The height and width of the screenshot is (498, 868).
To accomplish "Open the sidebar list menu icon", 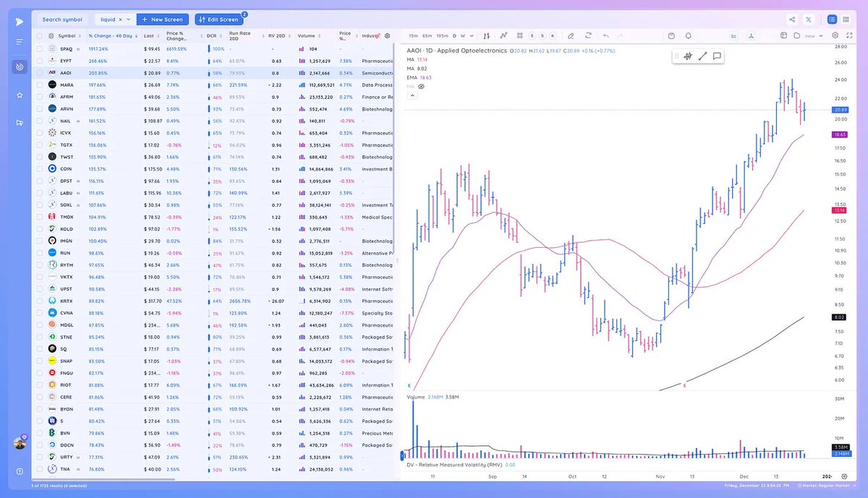I will click(x=20, y=42).
